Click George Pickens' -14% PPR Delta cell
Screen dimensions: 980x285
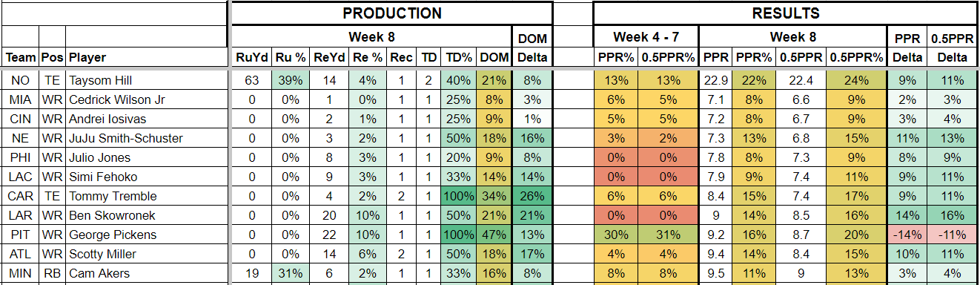[907, 235]
